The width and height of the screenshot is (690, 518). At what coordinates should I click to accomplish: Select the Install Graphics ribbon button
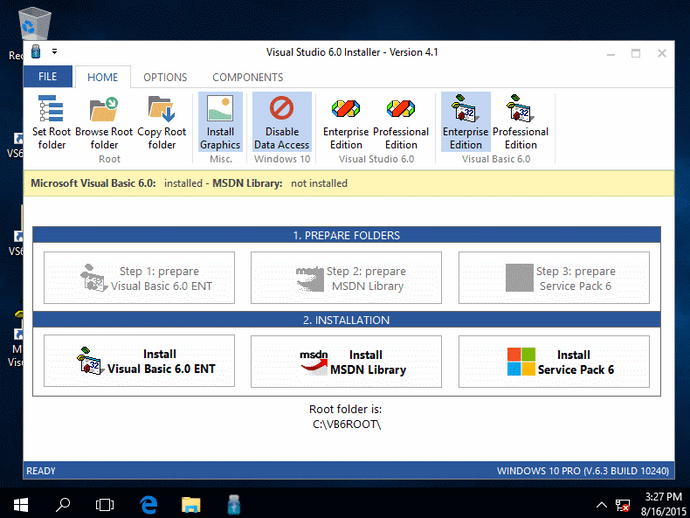coord(220,122)
